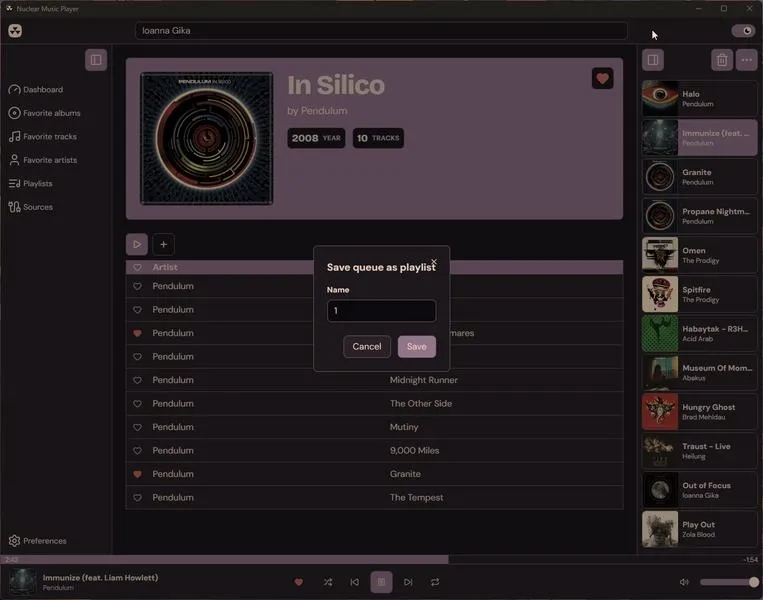Image resolution: width=763 pixels, height=600 pixels.
Task: Select Habaytak by Acid Arab in queue
Action: point(699,333)
